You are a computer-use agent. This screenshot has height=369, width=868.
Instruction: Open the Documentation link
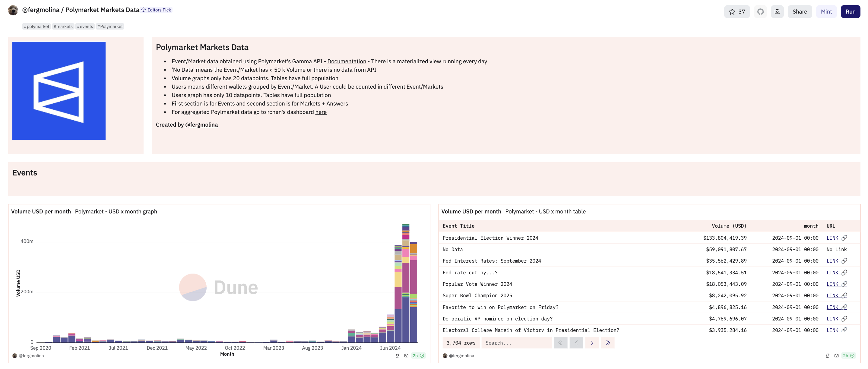click(x=347, y=61)
